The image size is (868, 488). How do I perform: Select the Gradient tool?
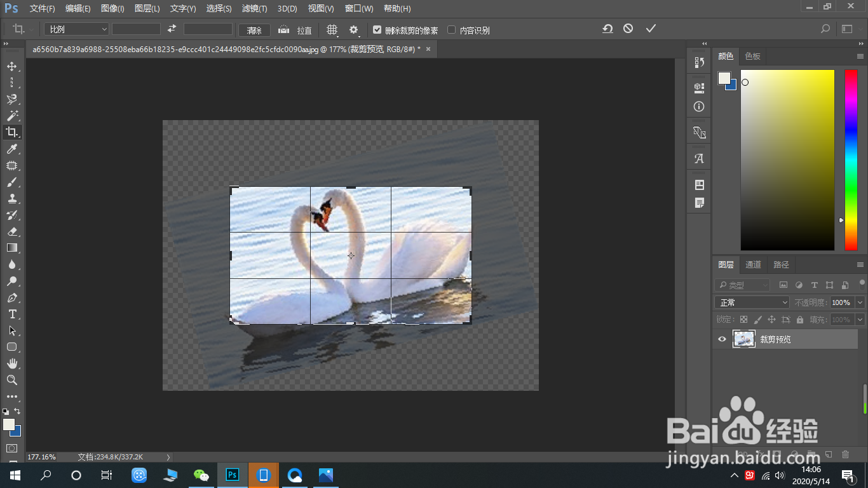pos(11,248)
